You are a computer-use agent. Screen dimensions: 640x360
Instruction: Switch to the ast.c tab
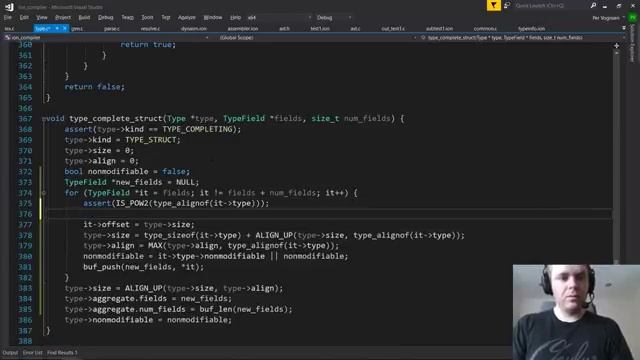click(x=355, y=29)
